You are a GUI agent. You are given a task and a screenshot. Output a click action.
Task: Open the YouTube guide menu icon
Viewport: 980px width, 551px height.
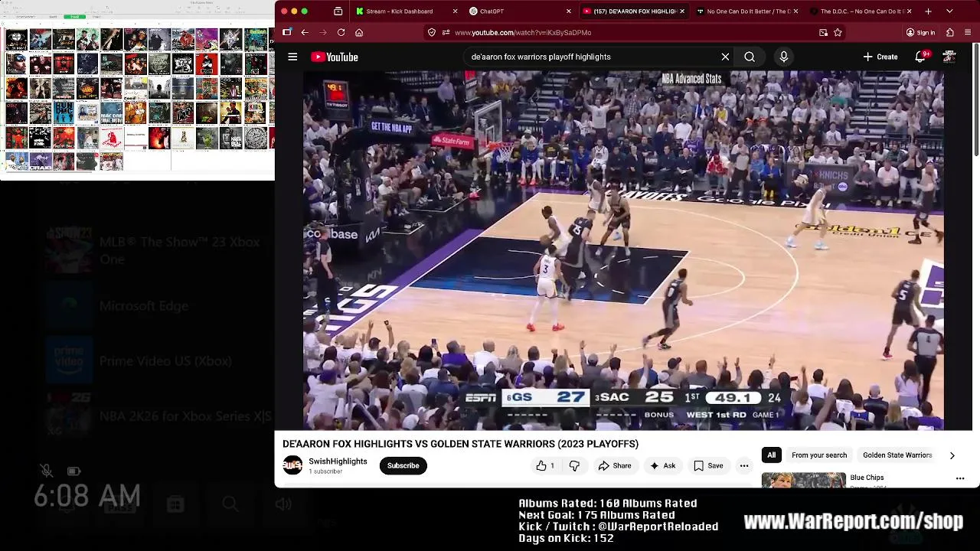tap(292, 57)
